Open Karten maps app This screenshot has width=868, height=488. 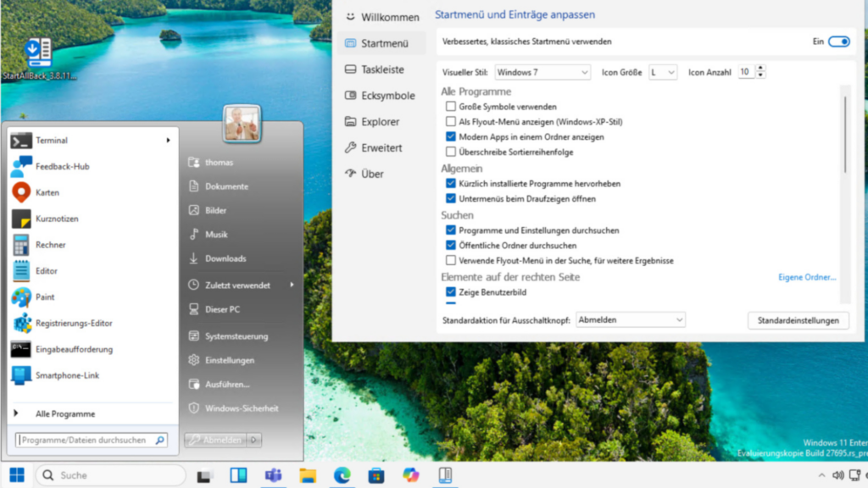(47, 192)
